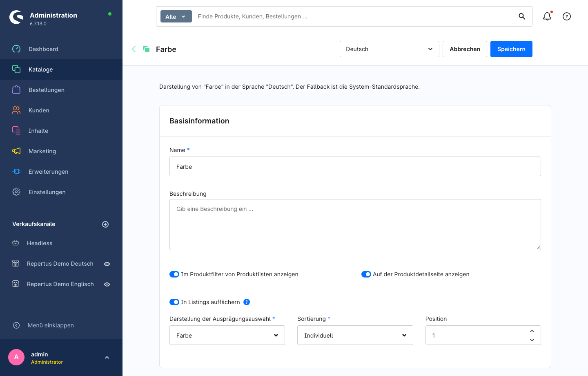Click the Erweiterungen plug icon
The width and height of the screenshot is (588, 376).
coord(16,171)
